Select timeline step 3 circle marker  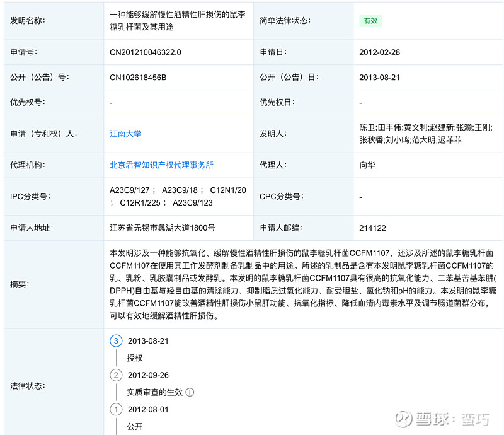(x=116, y=340)
